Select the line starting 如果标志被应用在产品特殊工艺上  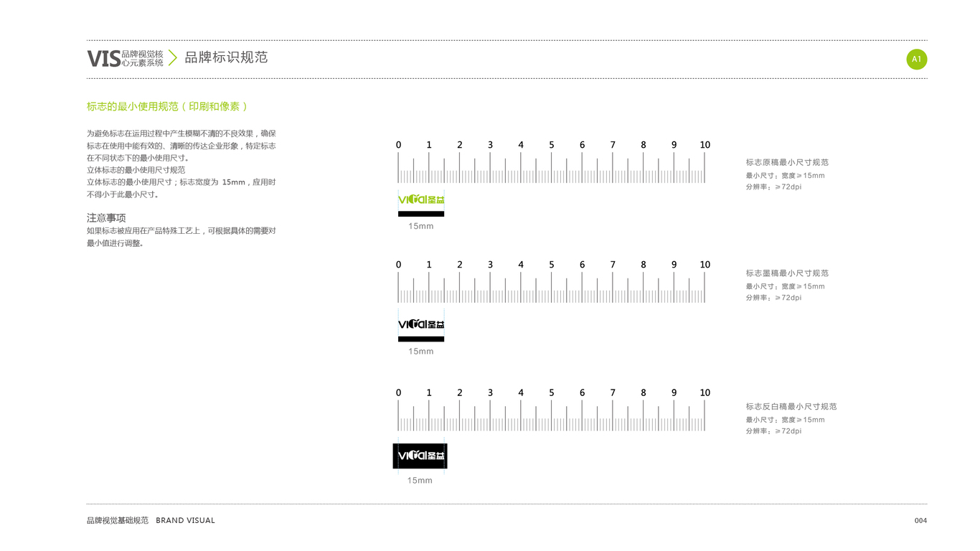pyautogui.click(x=182, y=231)
